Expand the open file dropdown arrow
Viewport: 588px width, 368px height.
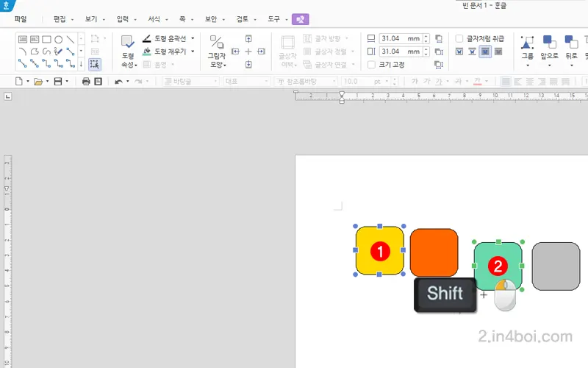47,81
